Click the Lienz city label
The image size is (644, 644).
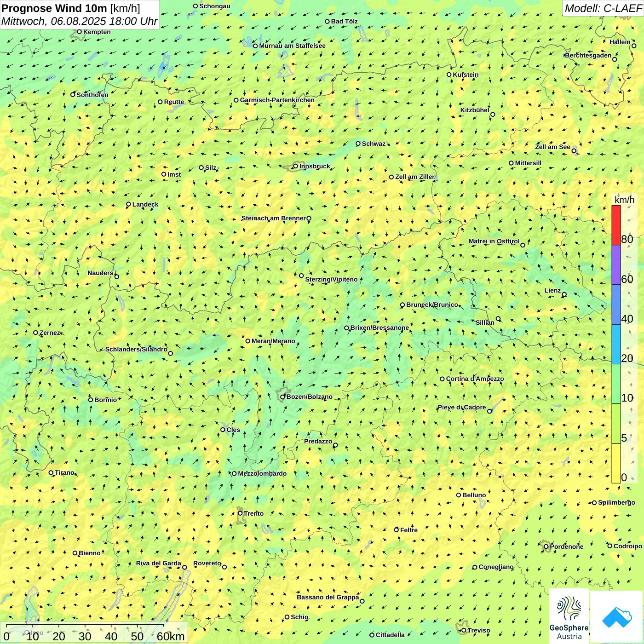552,290
